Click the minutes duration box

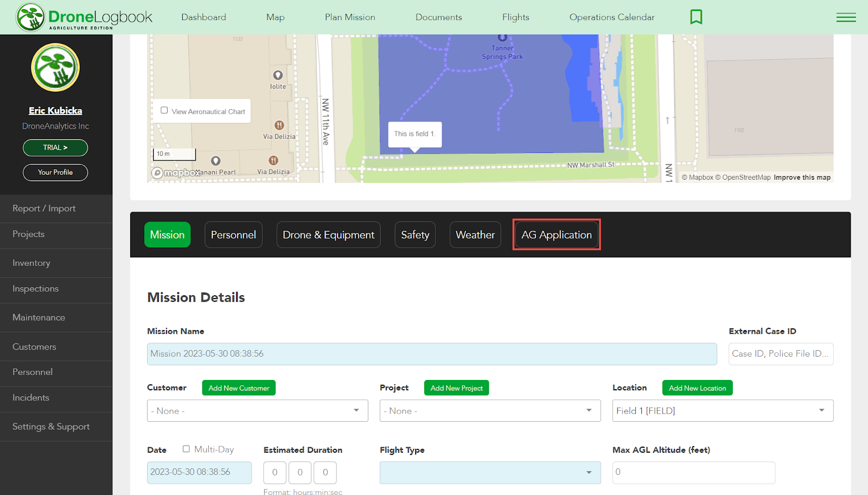(300, 473)
